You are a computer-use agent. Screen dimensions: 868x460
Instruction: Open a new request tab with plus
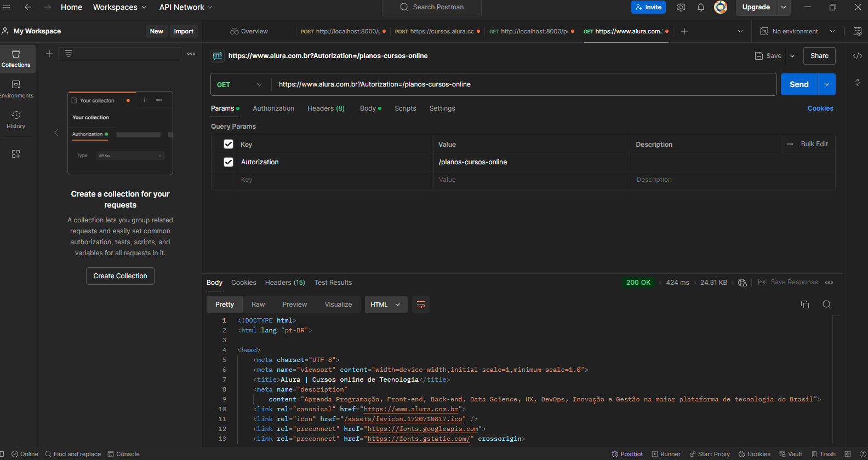[684, 31]
